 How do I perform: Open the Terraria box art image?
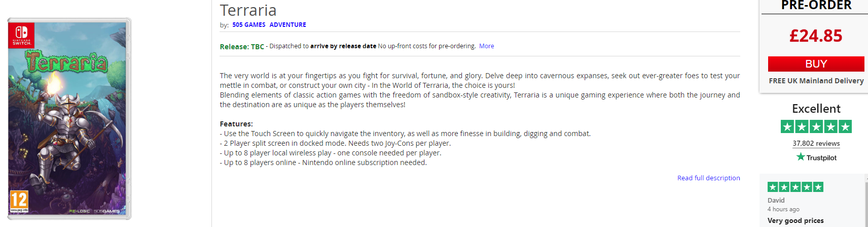tap(69, 132)
